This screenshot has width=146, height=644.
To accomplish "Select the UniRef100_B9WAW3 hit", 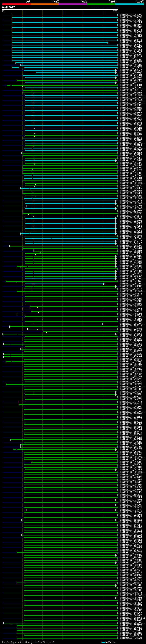I will [x=131, y=301].
